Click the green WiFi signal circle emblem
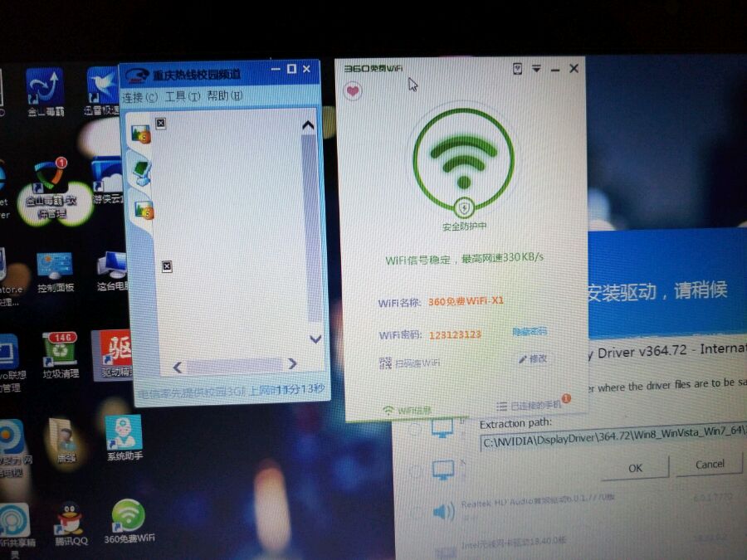Image resolution: width=747 pixels, height=560 pixels. [x=463, y=158]
